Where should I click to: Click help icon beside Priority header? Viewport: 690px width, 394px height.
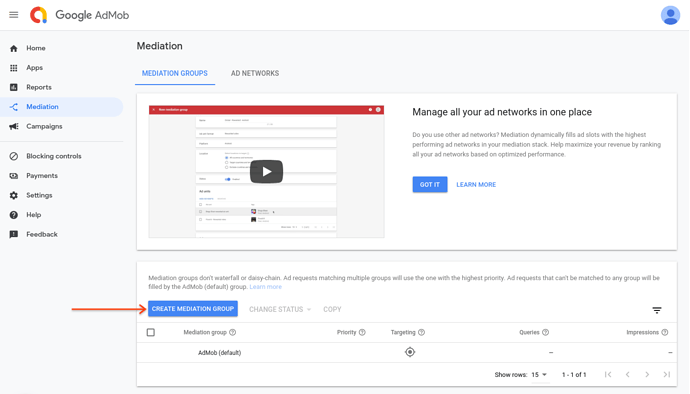[362, 332]
